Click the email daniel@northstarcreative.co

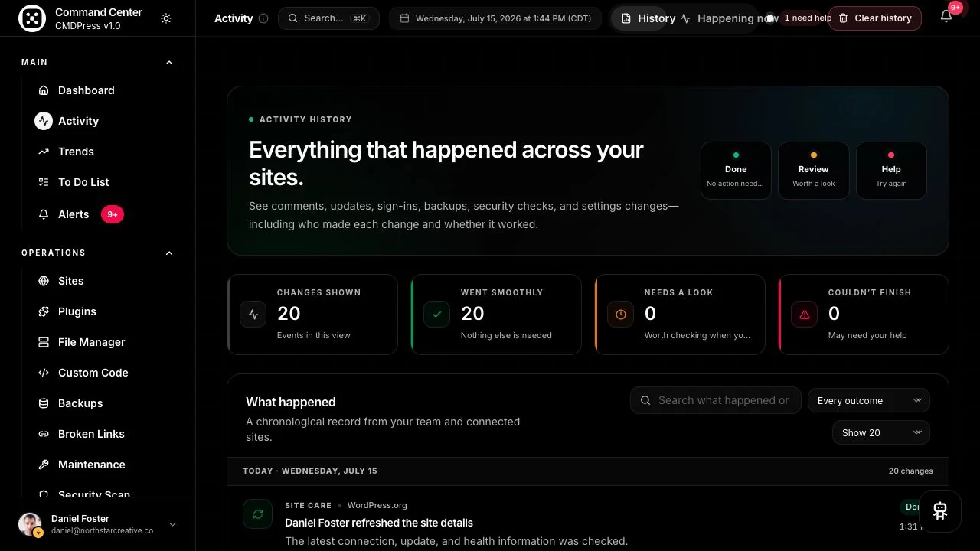102,530
